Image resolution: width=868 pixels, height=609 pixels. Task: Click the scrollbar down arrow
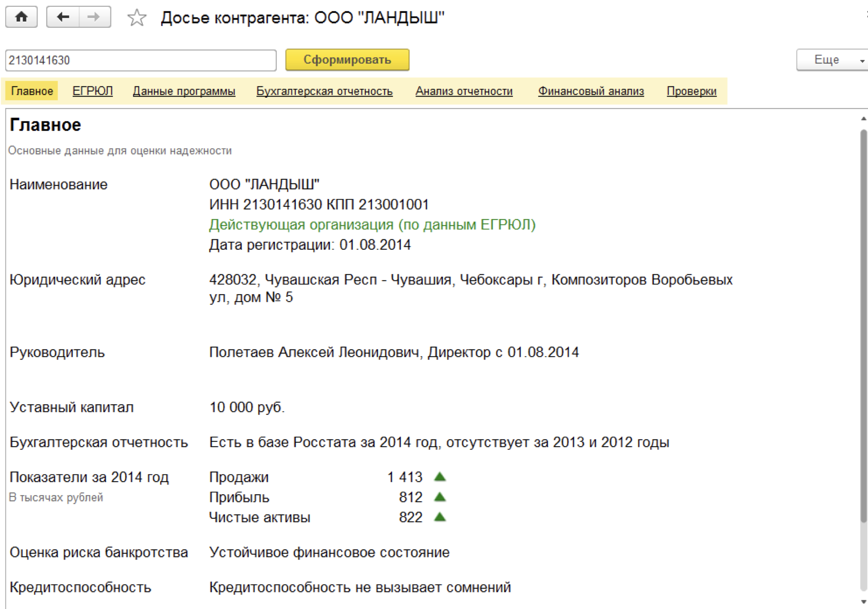point(863,602)
